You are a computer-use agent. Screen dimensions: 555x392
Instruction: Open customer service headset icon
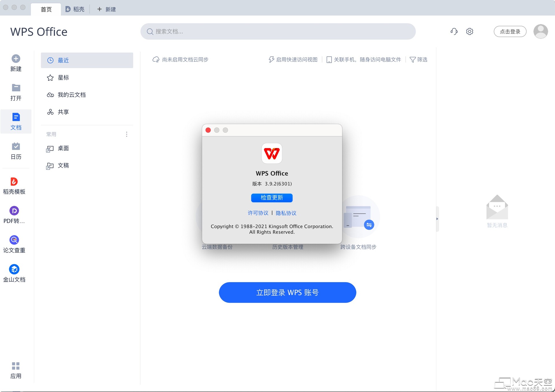pyautogui.click(x=454, y=31)
